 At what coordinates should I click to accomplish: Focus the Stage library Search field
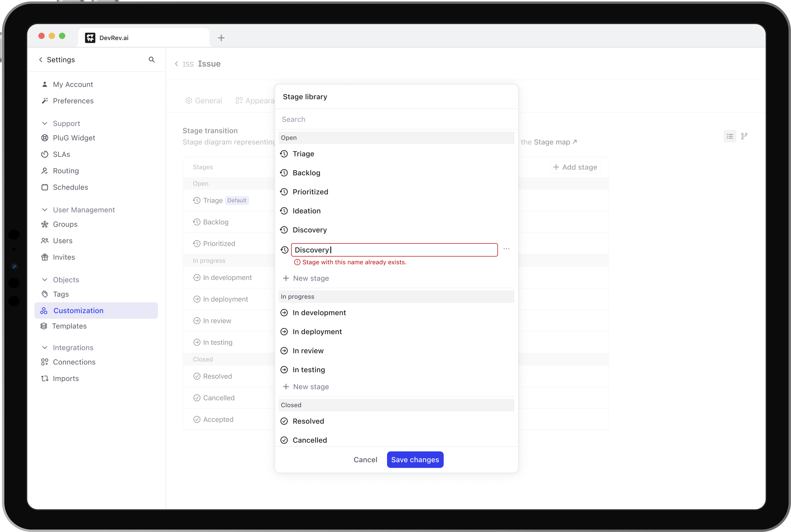396,119
